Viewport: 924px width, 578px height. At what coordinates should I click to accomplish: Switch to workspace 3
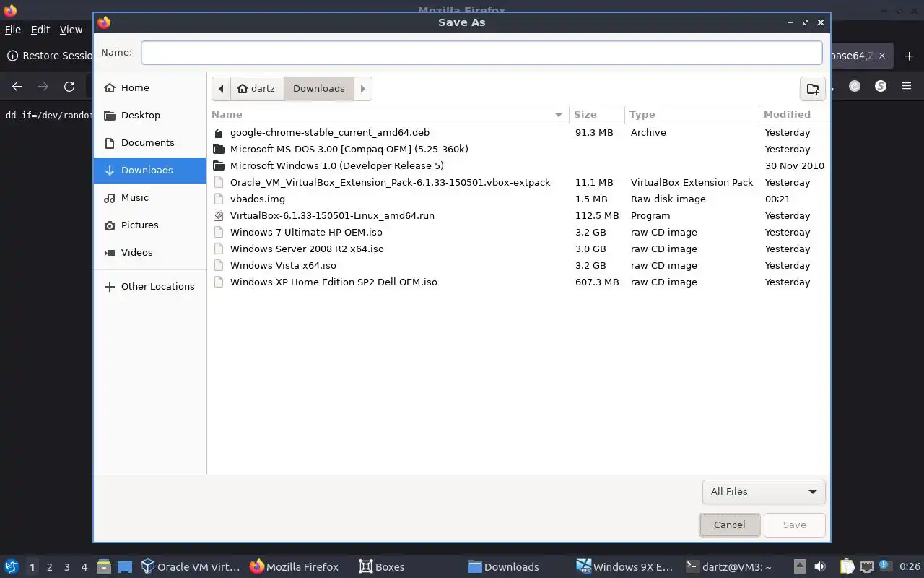click(66, 567)
